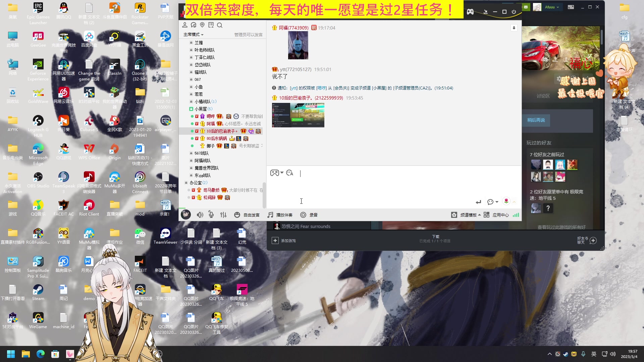
Task: Click the unknown friend question-mark avatar in Steam
Action: pyautogui.click(x=548, y=208)
